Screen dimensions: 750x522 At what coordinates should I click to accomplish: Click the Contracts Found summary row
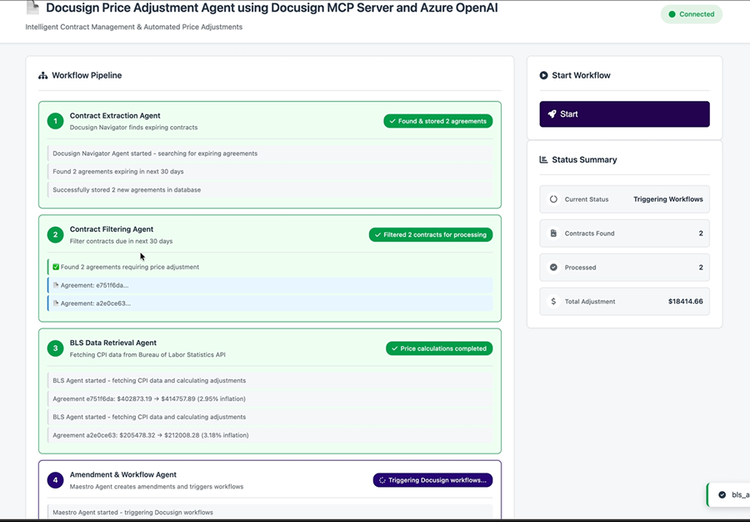click(624, 233)
